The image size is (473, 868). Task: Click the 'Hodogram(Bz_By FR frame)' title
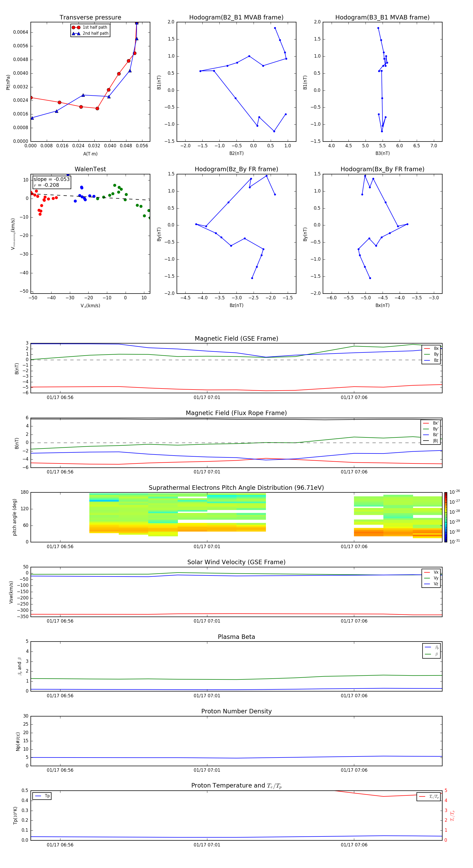(236, 169)
